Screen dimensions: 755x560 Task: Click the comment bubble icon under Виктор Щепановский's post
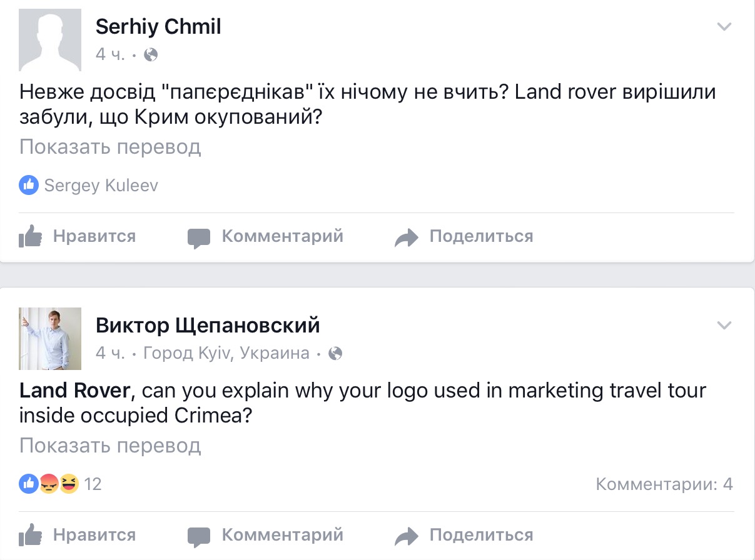click(199, 536)
